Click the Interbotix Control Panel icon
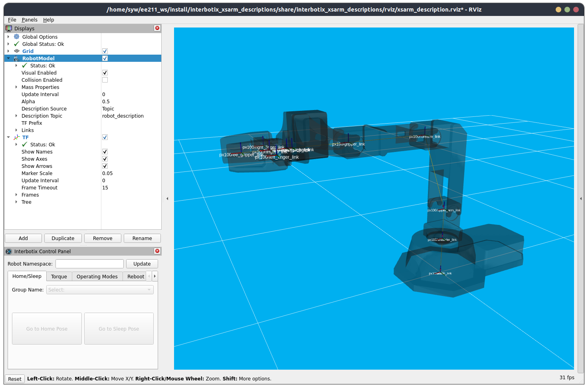 pyautogui.click(x=9, y=251)
